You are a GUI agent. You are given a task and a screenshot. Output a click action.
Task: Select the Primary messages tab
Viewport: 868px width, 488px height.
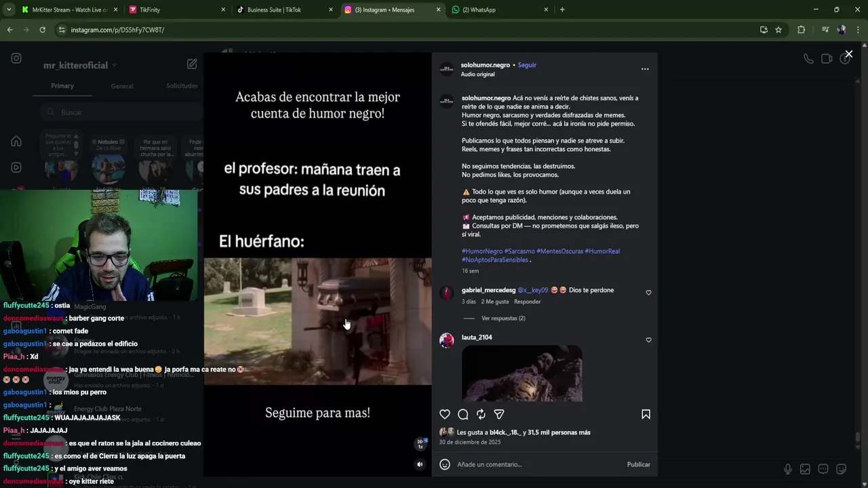point(62,86)
